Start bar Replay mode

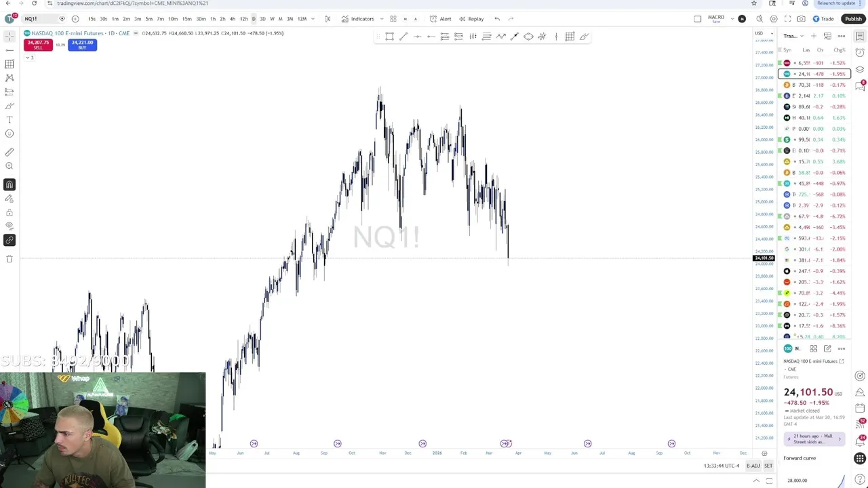click(471, 19)
